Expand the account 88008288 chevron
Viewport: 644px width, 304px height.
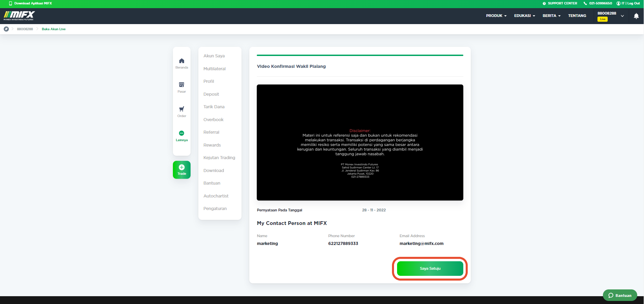622,16
